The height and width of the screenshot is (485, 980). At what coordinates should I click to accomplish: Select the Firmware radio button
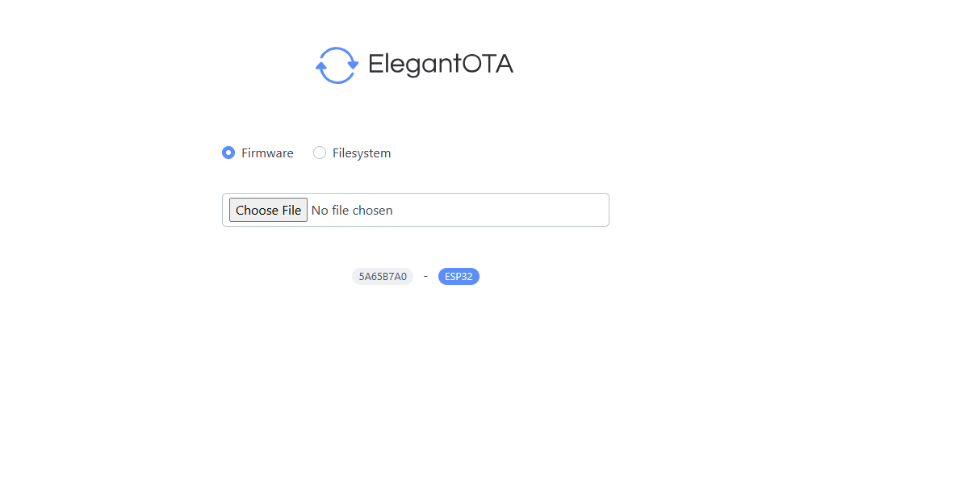click(228, 153)
